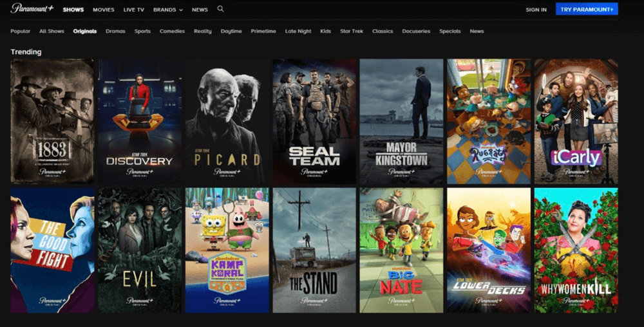Switch to the Dramas category
This screenshot has height=327, width=644.
pyautogui.click(x=115, y=31)
